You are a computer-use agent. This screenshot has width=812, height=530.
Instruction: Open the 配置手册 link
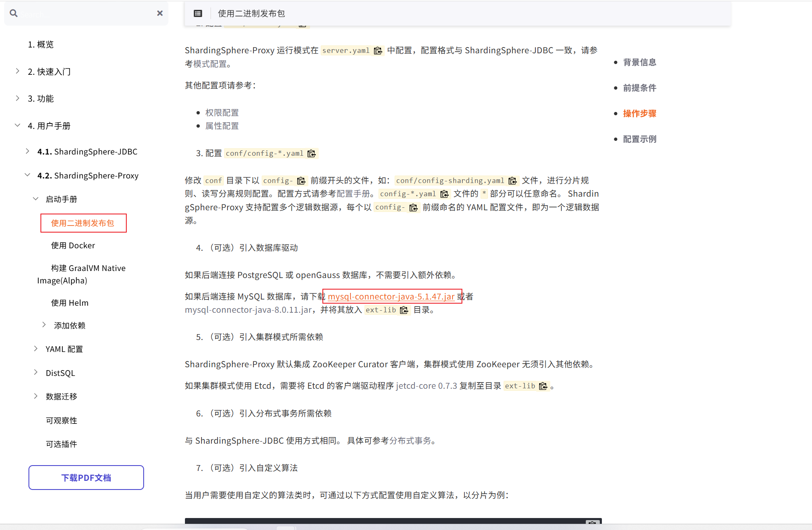pyautogui.click(x=353, y=194)
